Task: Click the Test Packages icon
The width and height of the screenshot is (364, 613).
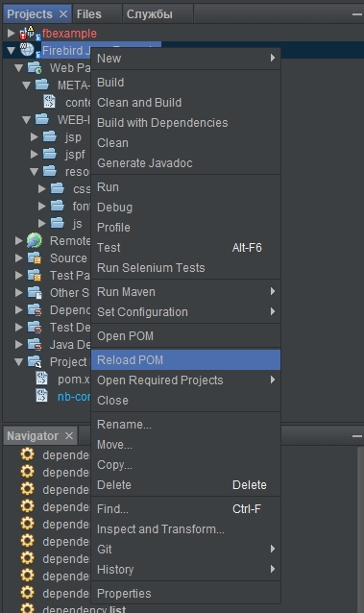Action: pyautogui.click(x=35, y=275)
